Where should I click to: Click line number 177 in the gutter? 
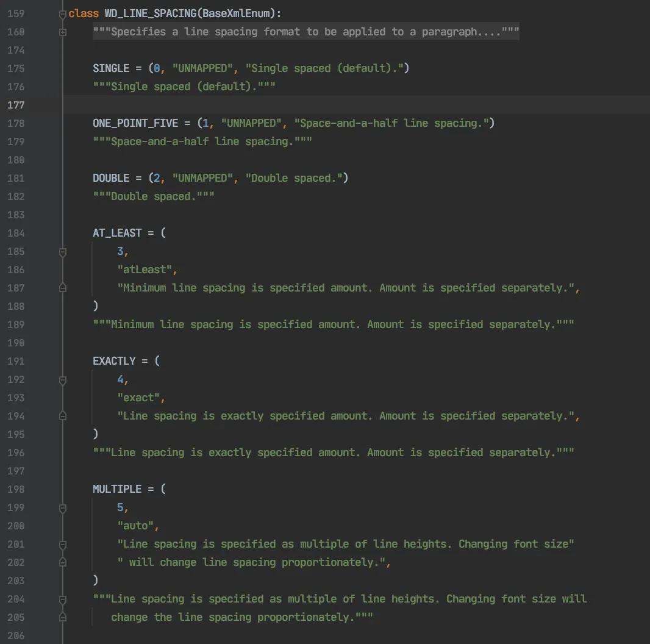coord(16,106)
